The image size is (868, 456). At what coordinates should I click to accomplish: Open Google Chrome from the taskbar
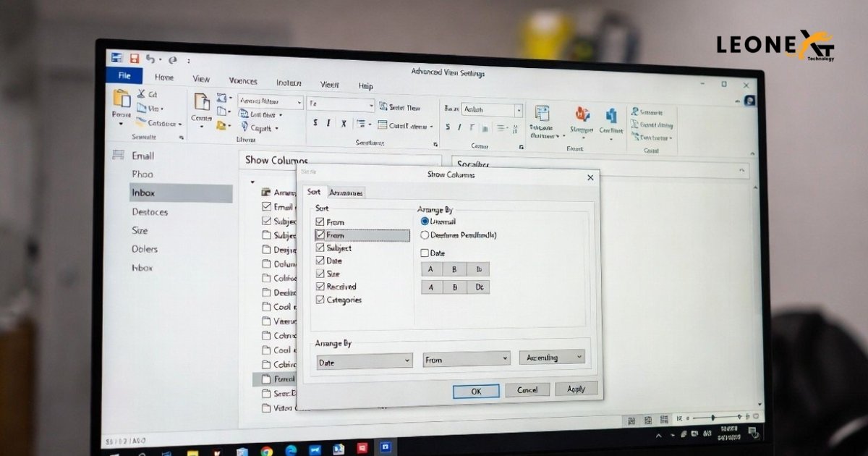pos(266,451)
